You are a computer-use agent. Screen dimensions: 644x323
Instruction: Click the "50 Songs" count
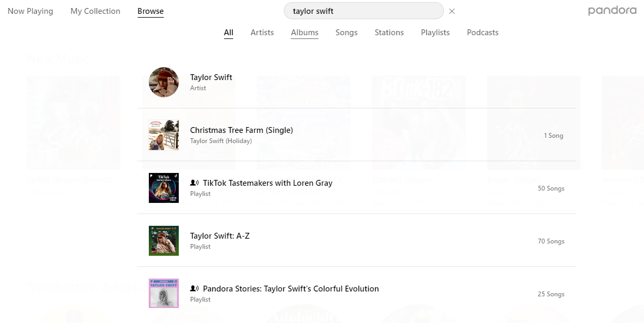pyautogui.click(x=551, y=188)
